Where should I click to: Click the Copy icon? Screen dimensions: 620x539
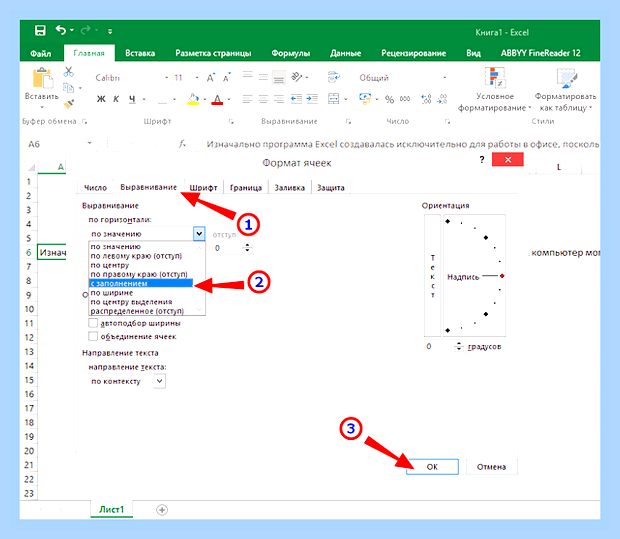68,87
